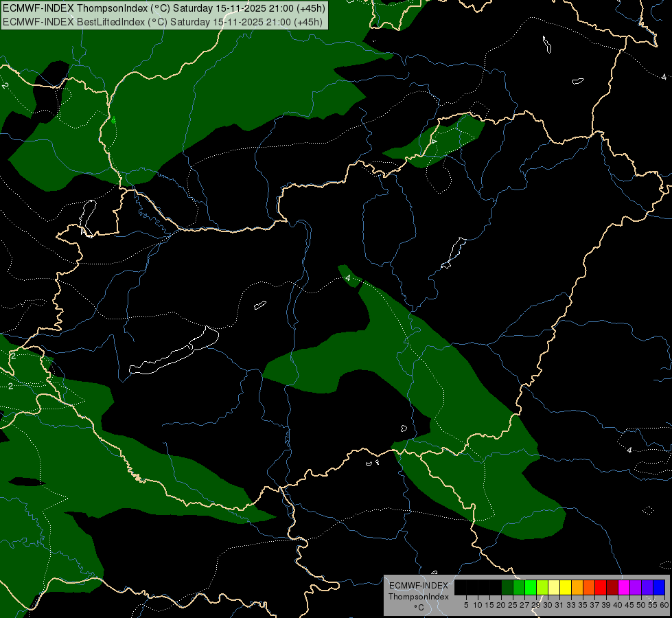Click the yellow-green 29-30 legend swatch
This screenshot has width=672, height=618.
[542, 588]
